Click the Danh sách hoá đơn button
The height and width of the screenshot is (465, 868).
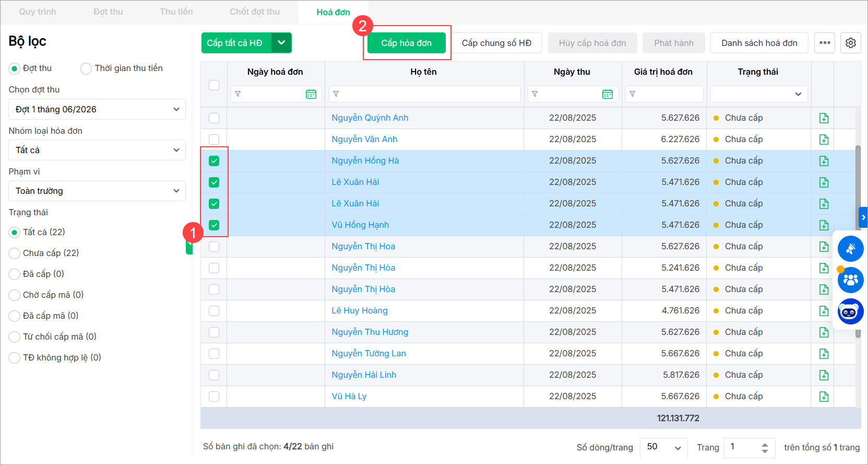[759, 43]
